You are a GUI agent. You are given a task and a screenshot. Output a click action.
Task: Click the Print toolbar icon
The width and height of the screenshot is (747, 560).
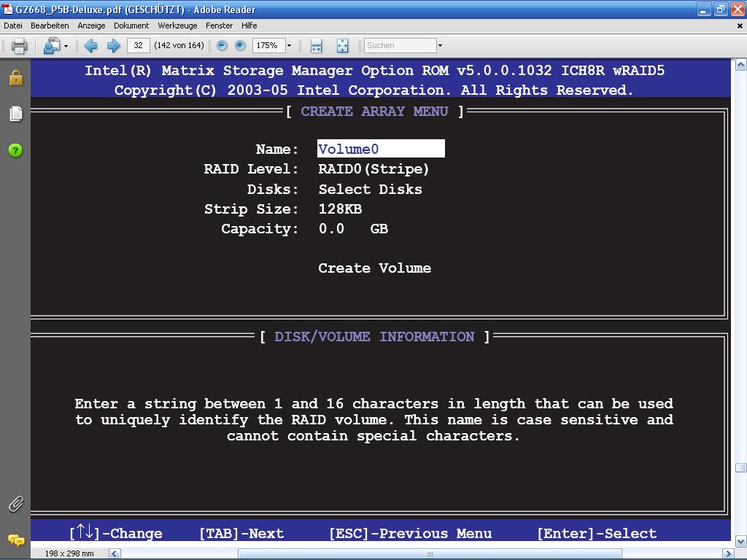19,46
